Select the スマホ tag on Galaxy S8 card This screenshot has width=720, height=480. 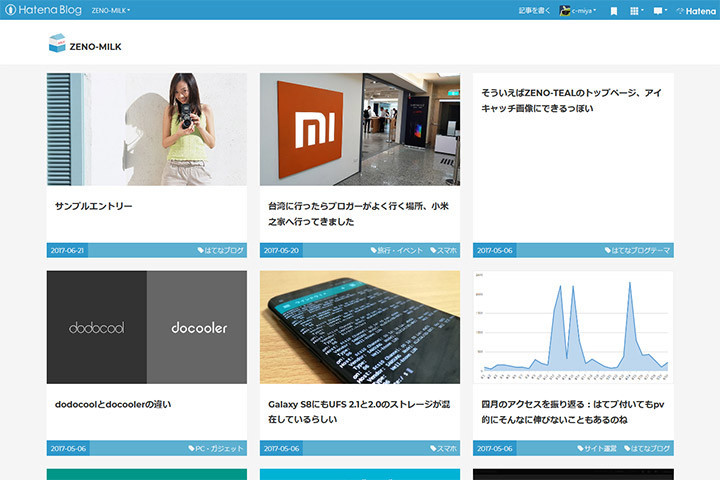[444, 448]
